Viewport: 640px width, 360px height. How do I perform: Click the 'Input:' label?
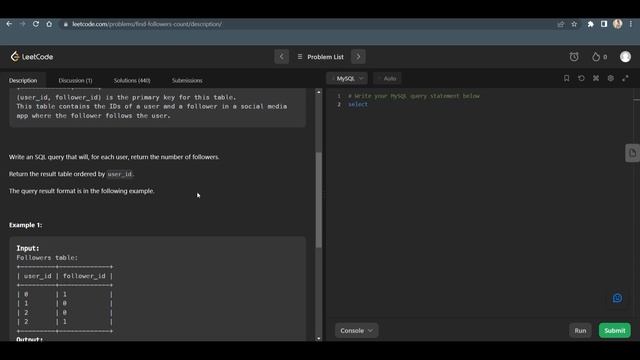click(28, 248)
